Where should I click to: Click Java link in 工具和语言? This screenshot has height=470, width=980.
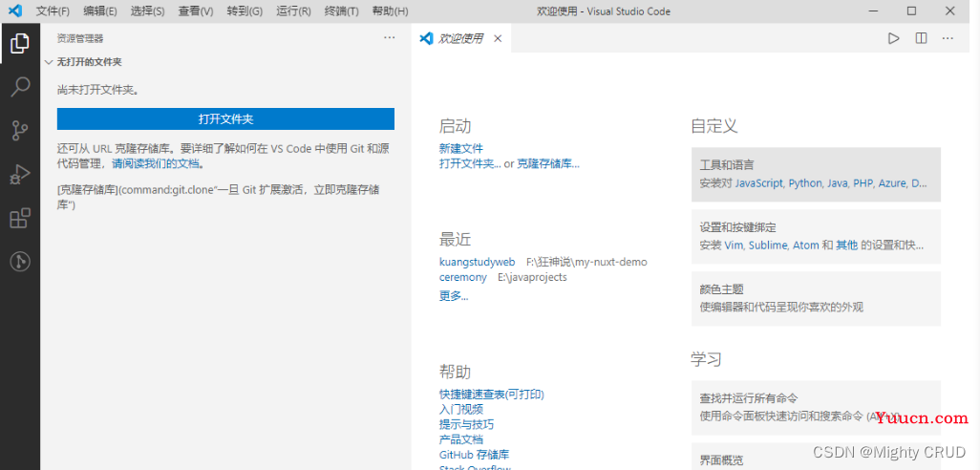click(x=838, y=183)
